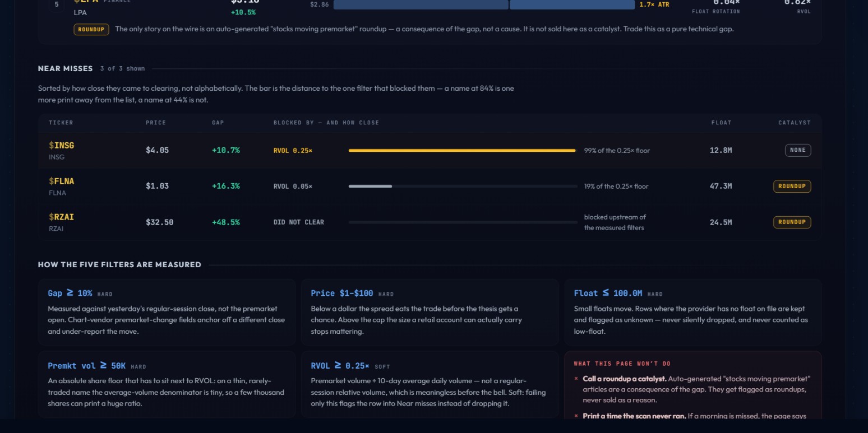Screen dimensions: 868x433
Task: Click '99% of the 0.25× floor' text
Action: 617,151
